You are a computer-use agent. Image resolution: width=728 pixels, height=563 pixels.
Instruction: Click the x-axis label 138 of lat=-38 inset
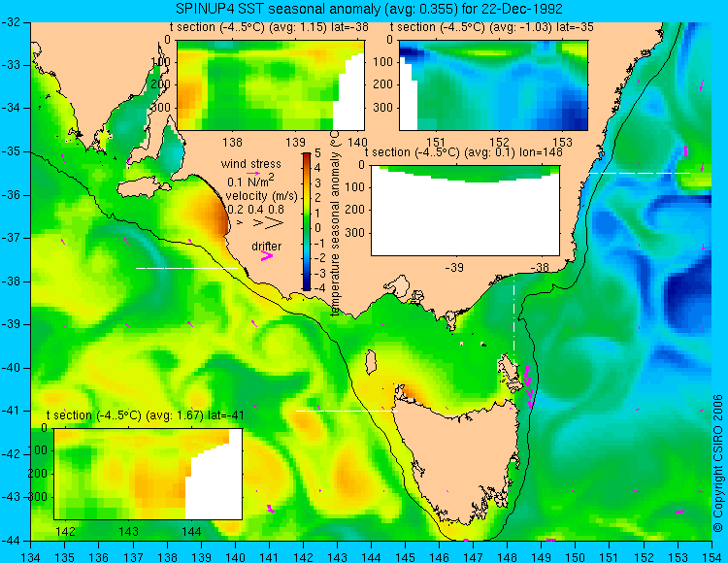coord(232,142)
